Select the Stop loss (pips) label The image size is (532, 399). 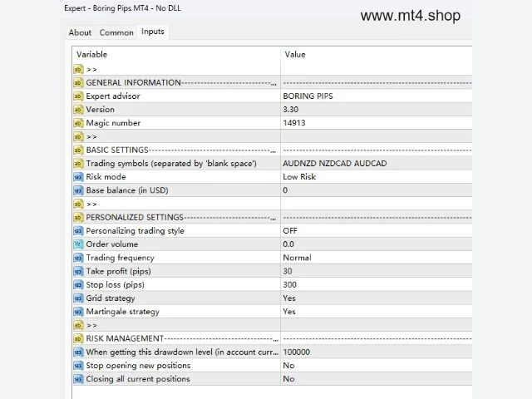tap(115, 284)
